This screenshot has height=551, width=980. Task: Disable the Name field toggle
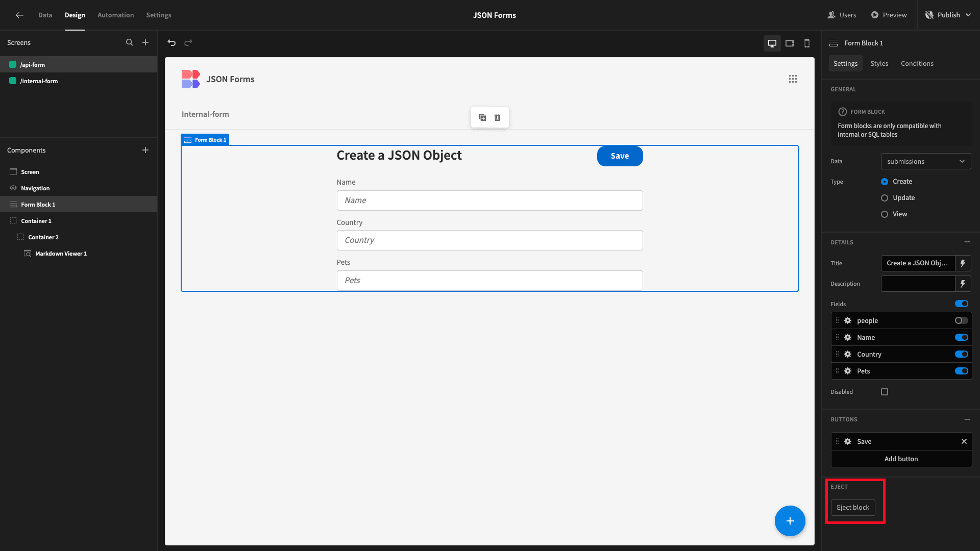[962, 338]
